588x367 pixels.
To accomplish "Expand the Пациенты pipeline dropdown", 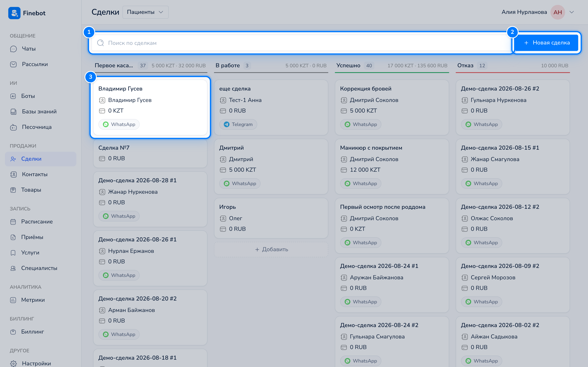I will pos(145,12).
